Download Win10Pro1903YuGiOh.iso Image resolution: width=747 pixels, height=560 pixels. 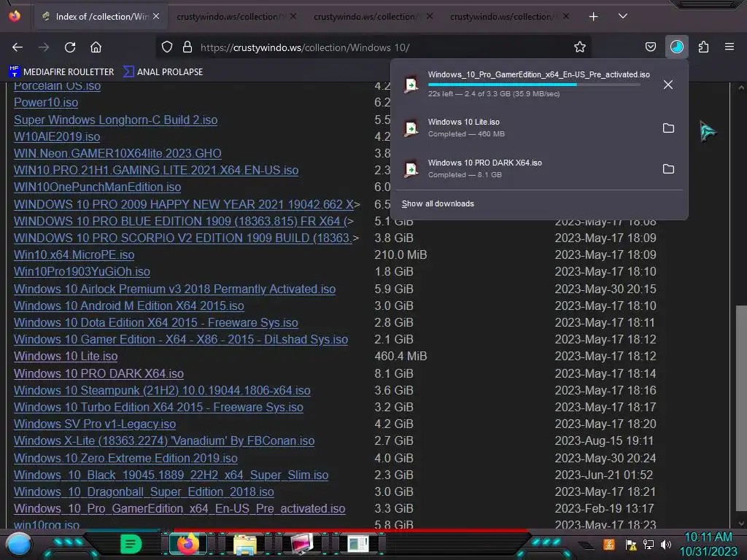(82, 271)
